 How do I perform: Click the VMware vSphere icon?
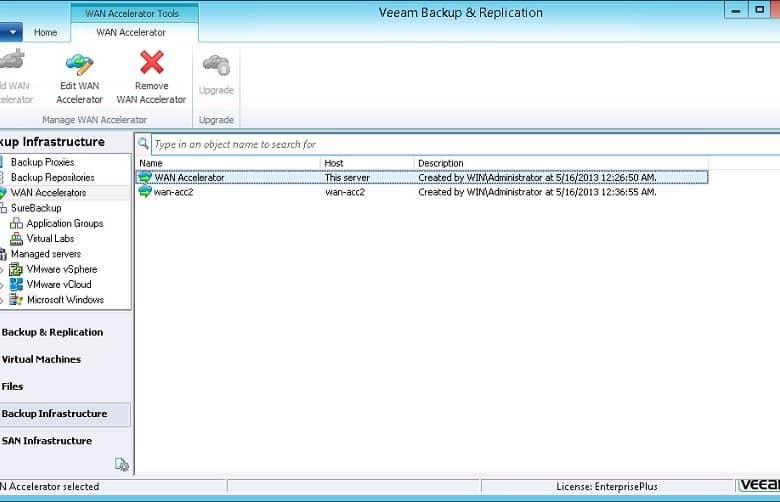click(x=16, y=270)
